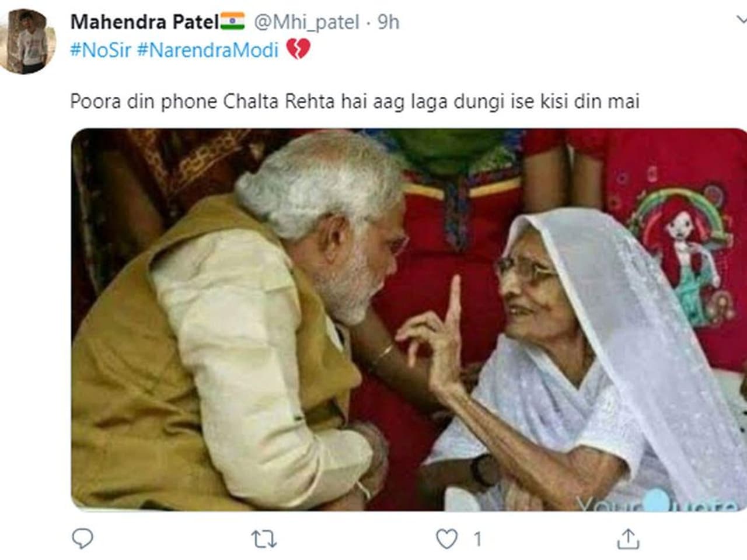747x560 pixels.
Task: Expand the tweet options chevron menu
Action: [x=741, y=21]
